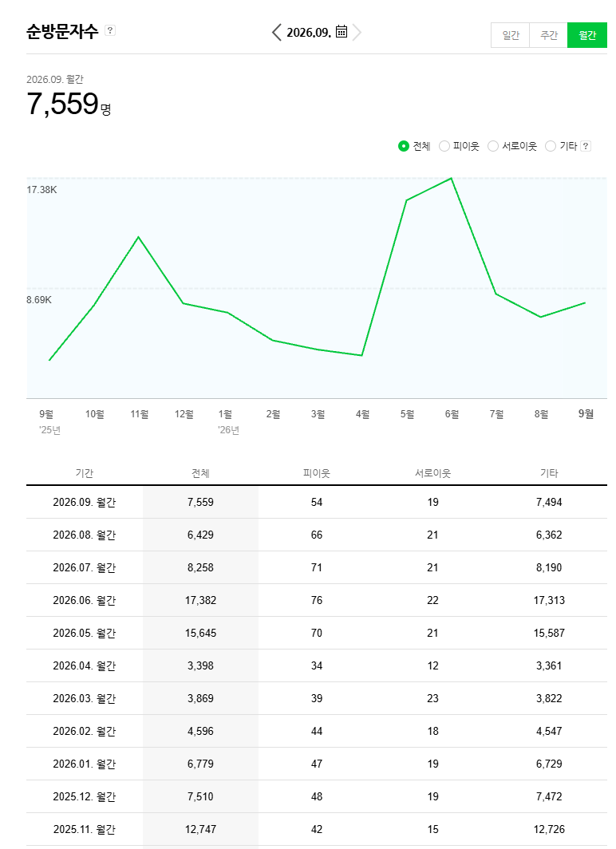Click the June peak point on chart
This screenshot has width=616, height=849.
[451, 178]
